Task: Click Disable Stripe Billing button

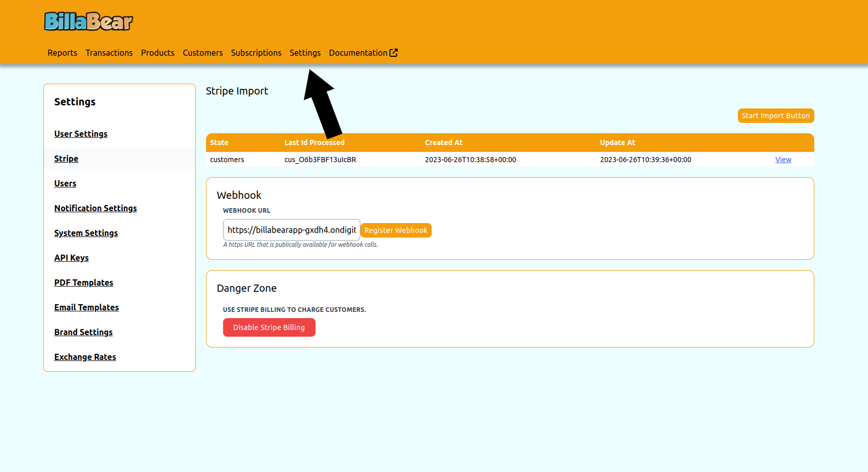Action: [269, 327]
